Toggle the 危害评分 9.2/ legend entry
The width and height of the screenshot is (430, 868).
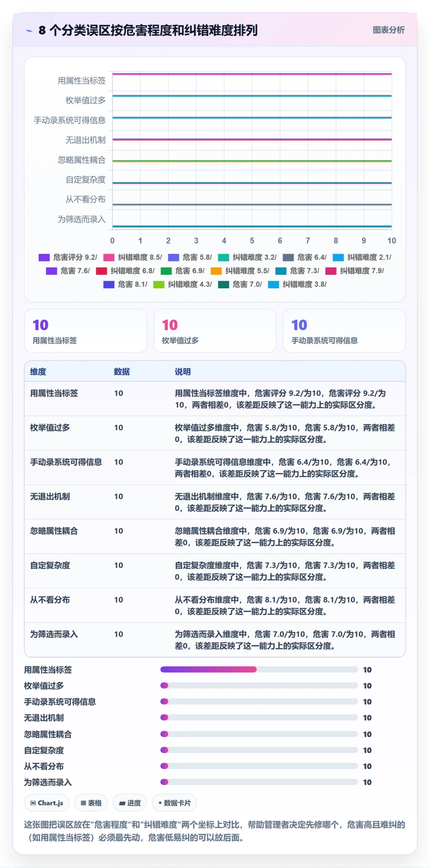[x=68, y=257]
